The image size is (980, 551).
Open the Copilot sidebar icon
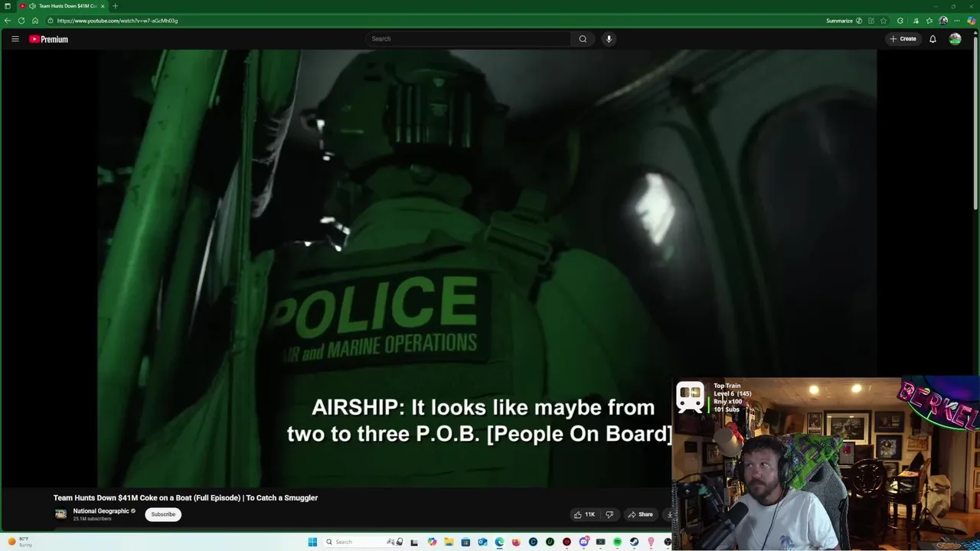click(972, 21)
